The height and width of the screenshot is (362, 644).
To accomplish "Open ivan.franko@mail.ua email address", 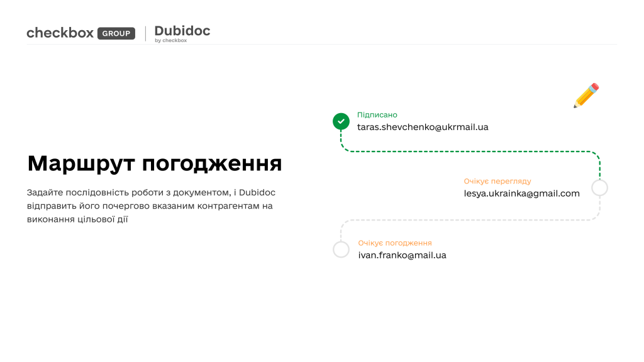I will coord(402,255).
